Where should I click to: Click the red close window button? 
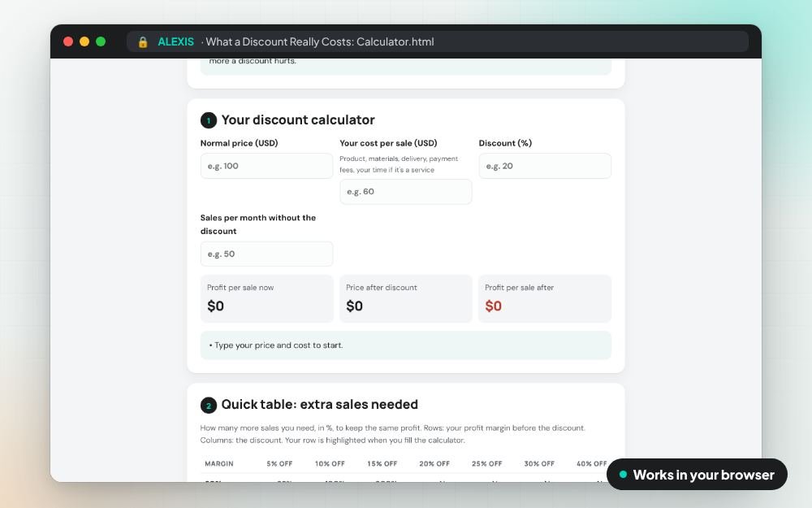tap(68, 41)
